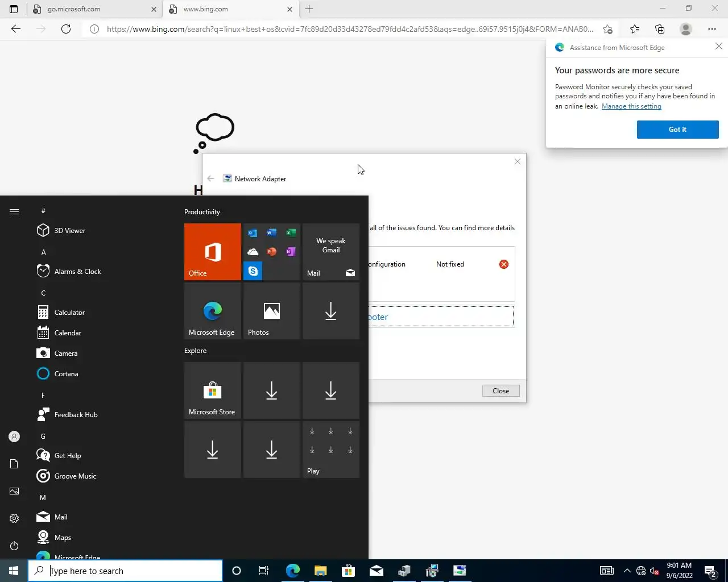The image size is (728, 582).
Task: Open the notification center icon
Action: point(710,571)
